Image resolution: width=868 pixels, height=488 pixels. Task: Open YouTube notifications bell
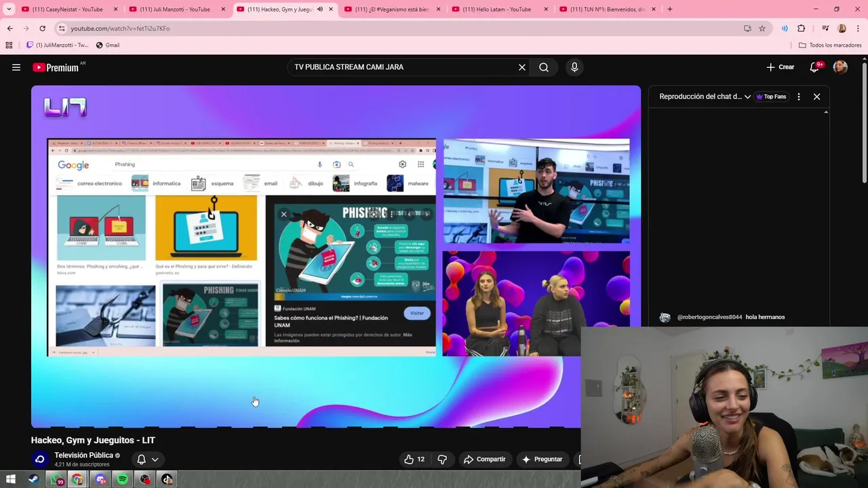(815, 67)
